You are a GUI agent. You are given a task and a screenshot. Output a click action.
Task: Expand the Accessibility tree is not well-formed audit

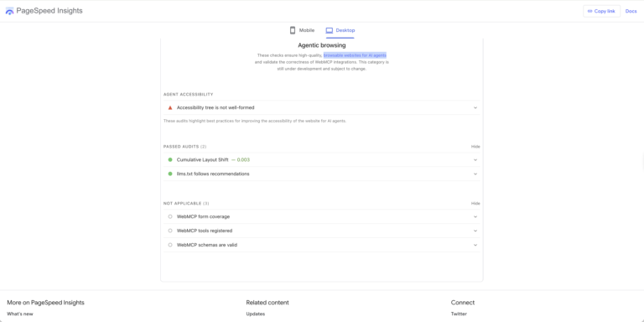(x=322, y=107)
